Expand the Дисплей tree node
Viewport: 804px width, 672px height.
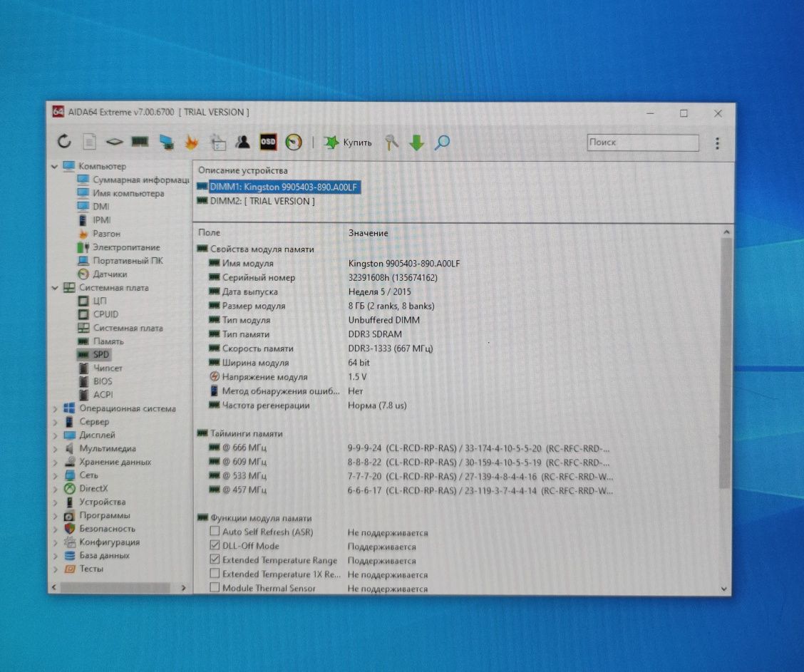tap(55, 435)
